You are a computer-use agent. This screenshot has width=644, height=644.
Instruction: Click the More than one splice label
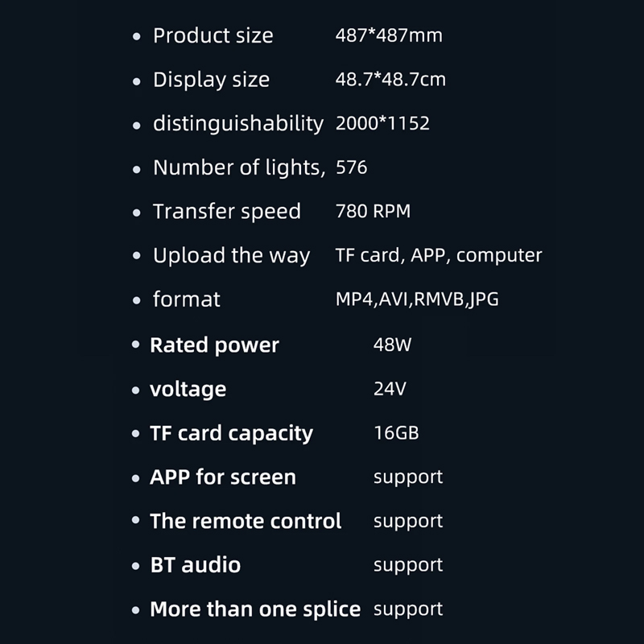click(255, 609)
